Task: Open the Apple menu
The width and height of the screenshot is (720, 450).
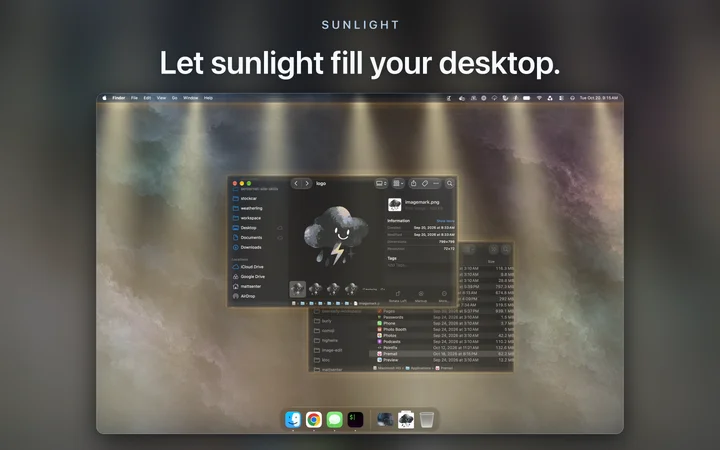Action: click(x=104, y=98)
